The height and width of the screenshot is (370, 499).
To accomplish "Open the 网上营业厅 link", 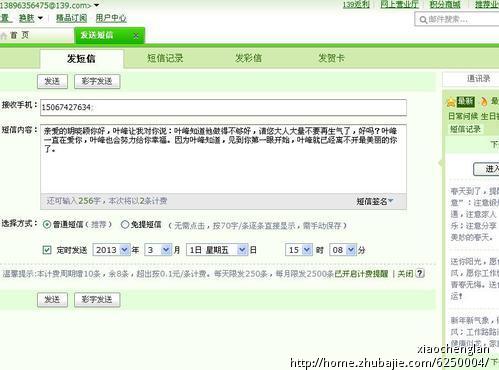I will pos(399,4).
